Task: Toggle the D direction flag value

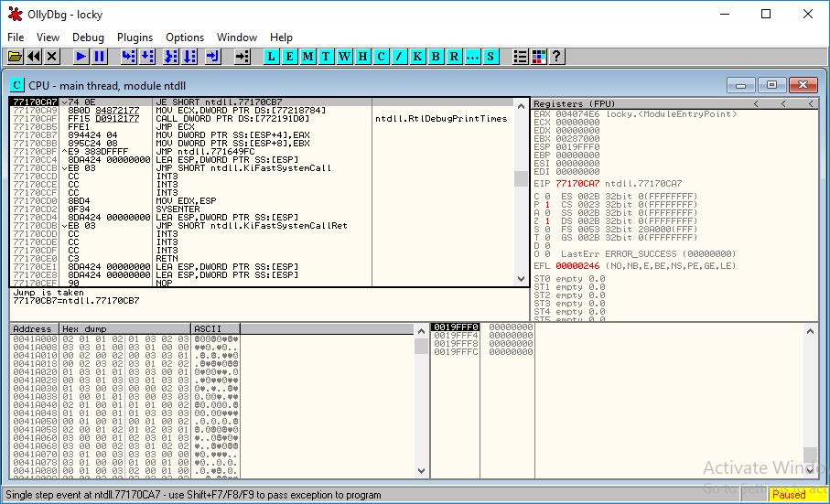Action: click(x=547, y=246)
